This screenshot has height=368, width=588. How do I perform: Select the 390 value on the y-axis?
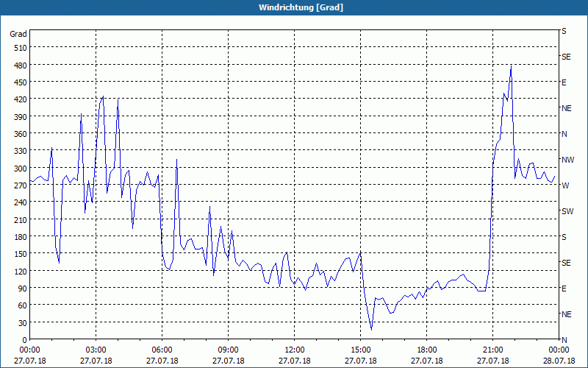(21, 117)
